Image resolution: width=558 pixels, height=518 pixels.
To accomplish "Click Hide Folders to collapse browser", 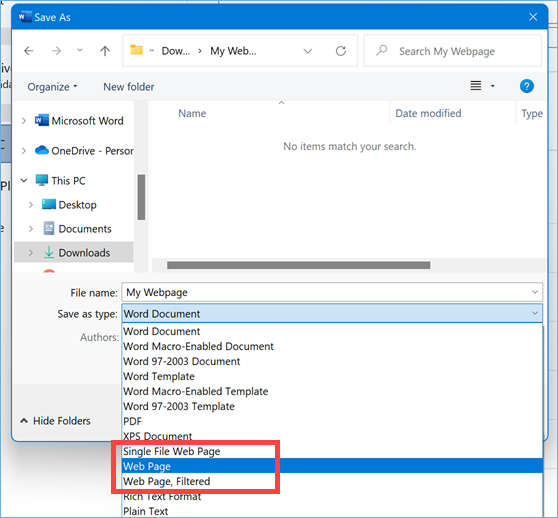I will coord(56,421).
